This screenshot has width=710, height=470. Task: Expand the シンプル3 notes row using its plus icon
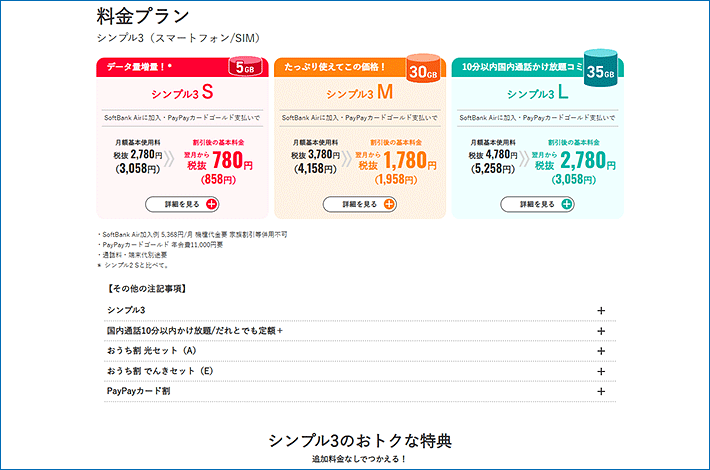[x=601, y=311]
